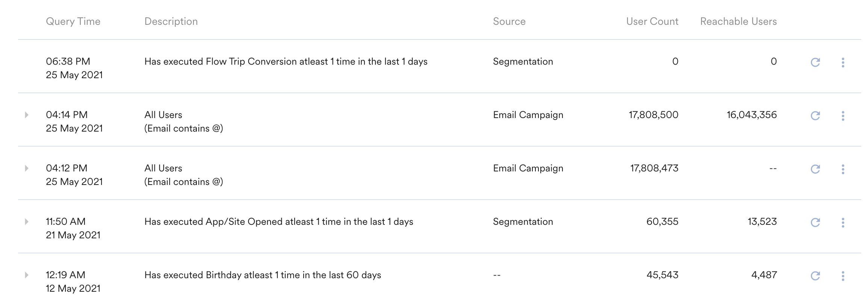The height and width of the screenshot is (306, 868).
Task: Select the Flow Trip Conversion description text
Action: 286,62
